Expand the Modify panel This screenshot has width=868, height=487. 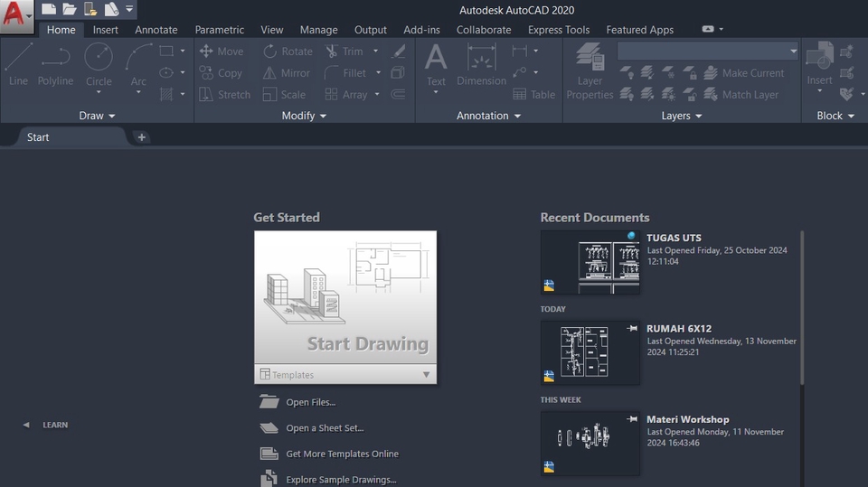pyautogui.click(x=304, y=116)
